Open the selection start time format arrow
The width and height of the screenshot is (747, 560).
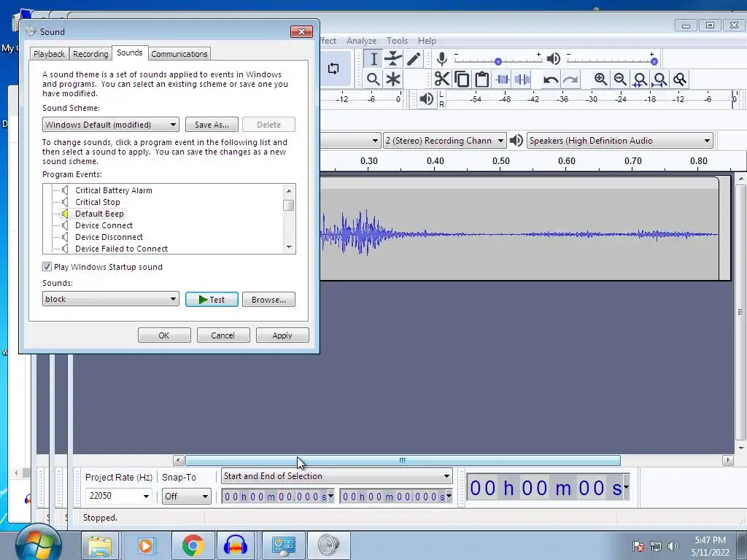[x=330, y=496]
